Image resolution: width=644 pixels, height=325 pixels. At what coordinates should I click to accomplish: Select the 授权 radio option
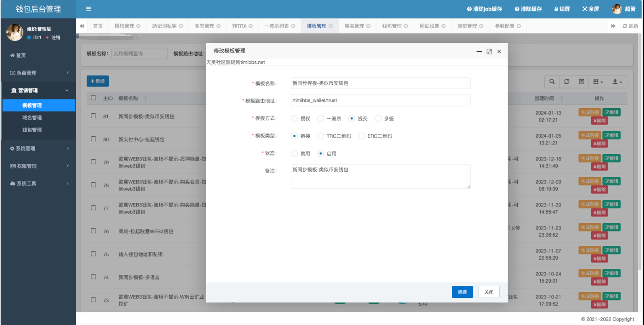(295, 119)
